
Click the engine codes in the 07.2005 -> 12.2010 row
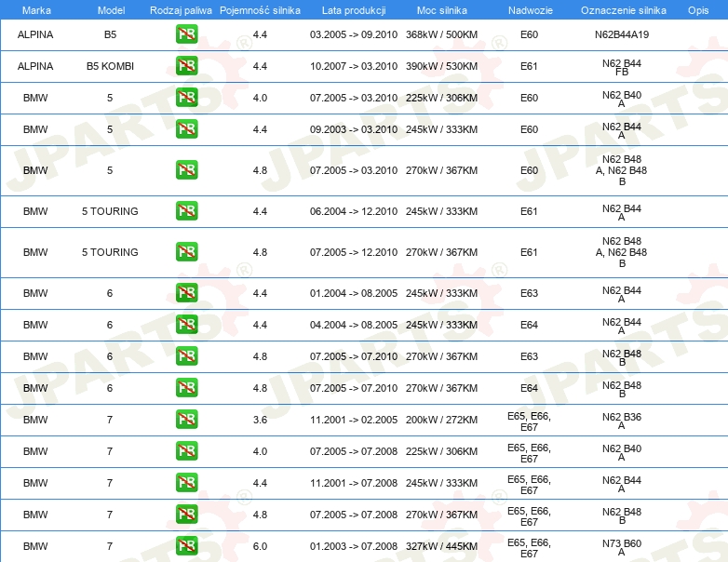(x=622, y=252)
